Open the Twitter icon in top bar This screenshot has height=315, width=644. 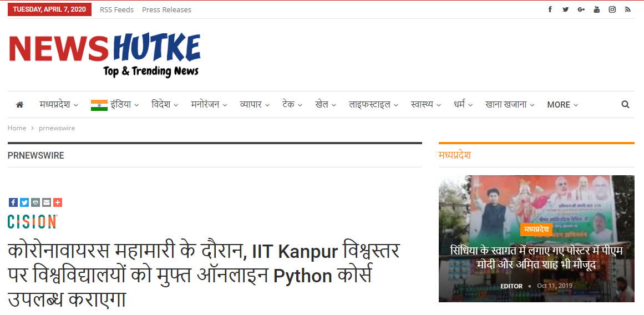tap(566, 9)
